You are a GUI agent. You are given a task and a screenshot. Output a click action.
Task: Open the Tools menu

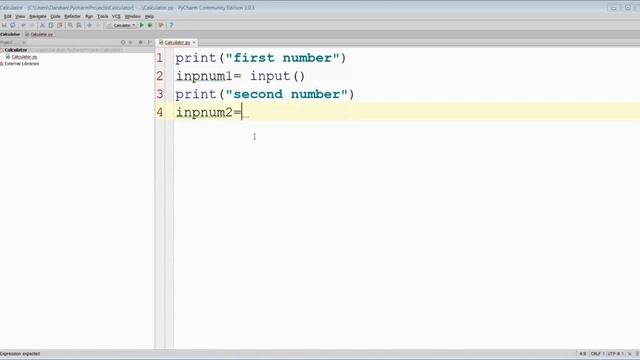click(x=102, y=16)
